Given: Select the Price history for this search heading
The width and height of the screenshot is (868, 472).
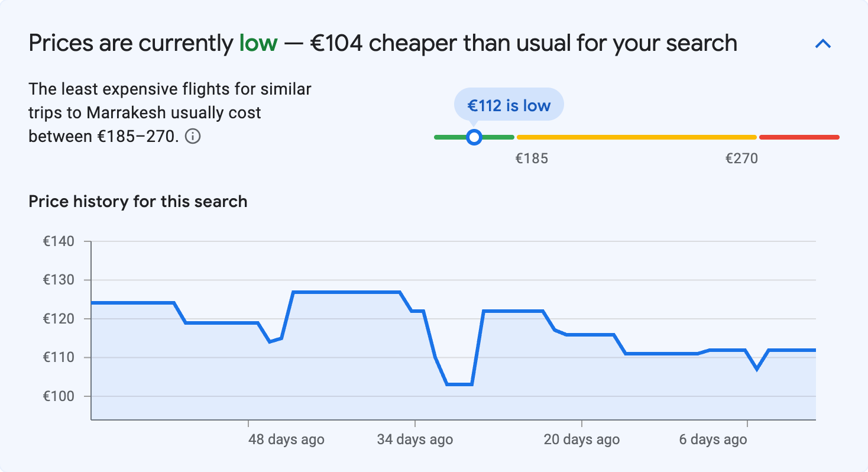Looking at the screenshot, I should pyautogui.click(x=137, y=201).
